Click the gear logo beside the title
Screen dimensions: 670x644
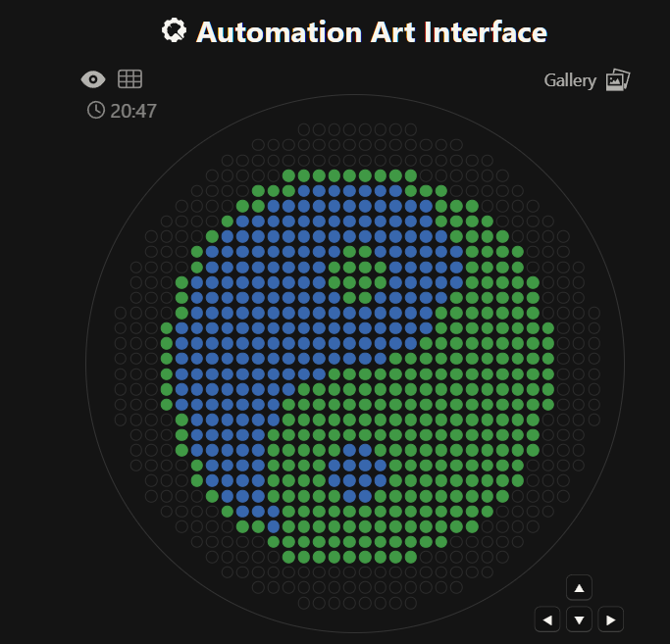[174, 31]
